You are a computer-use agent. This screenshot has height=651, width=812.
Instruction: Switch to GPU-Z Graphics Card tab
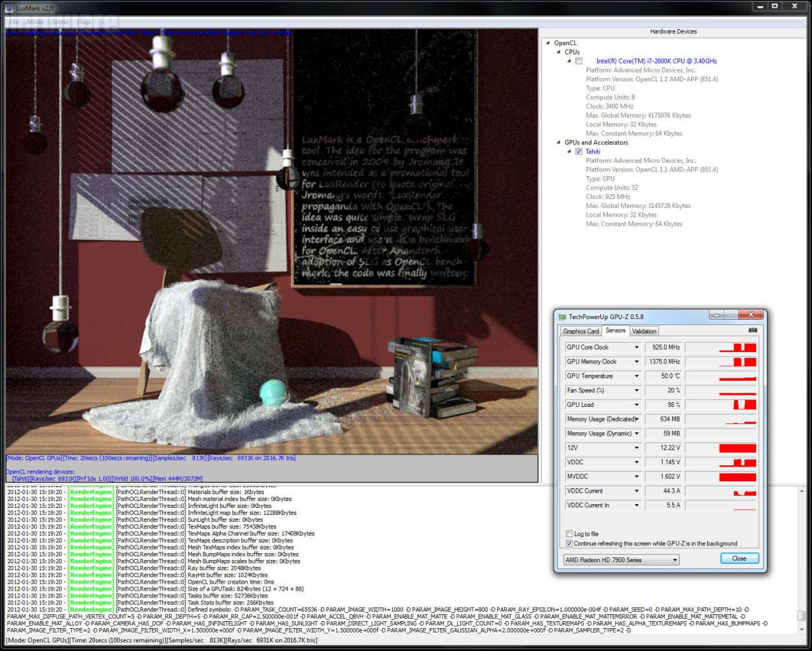tap(581, 331)
